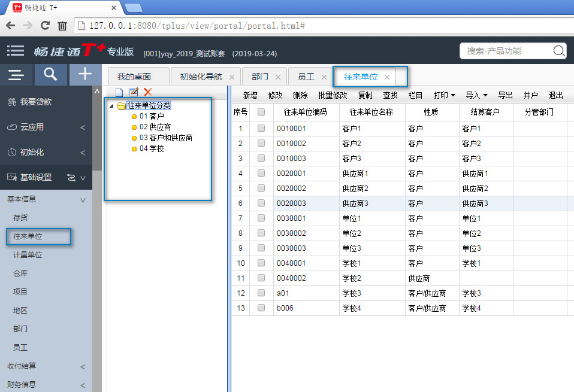The image size is (574, 392).
Task: Open the 打印 dropdown menu
Action: pos(444,95)
